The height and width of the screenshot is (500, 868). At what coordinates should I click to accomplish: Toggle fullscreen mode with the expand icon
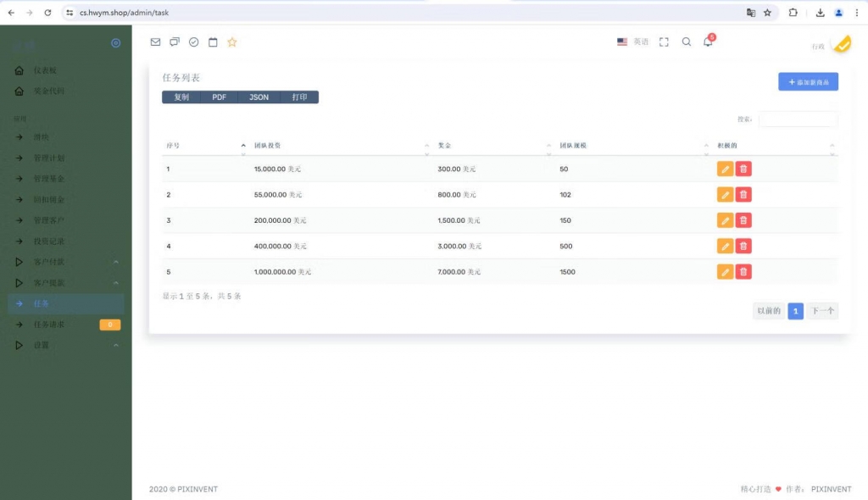pyautogui.click(x=664, y=42)
